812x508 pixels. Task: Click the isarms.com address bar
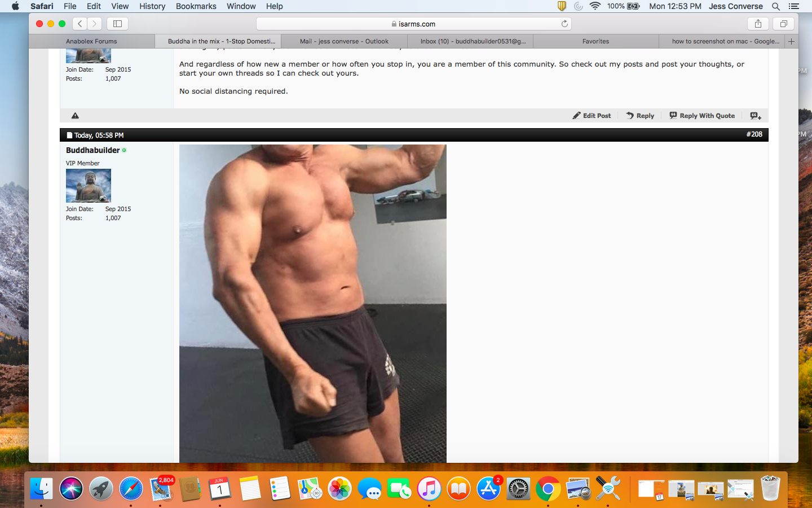[414, 24]
